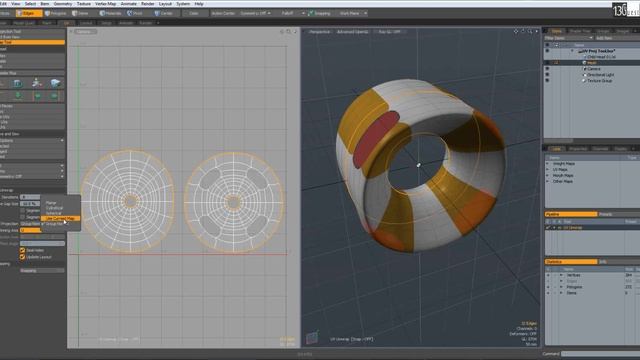Open the Layout menu
The image size is (640, 360).
[x=165, y=4]
